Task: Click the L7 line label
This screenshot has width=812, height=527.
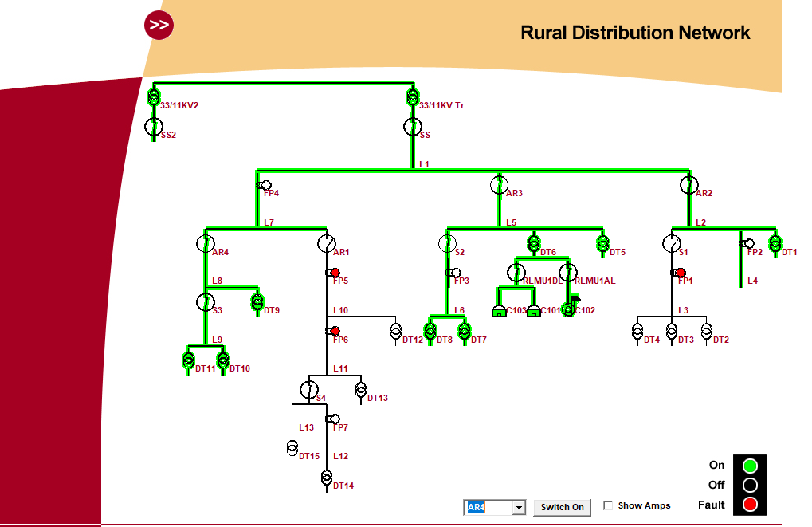Action: coord(269,222)
